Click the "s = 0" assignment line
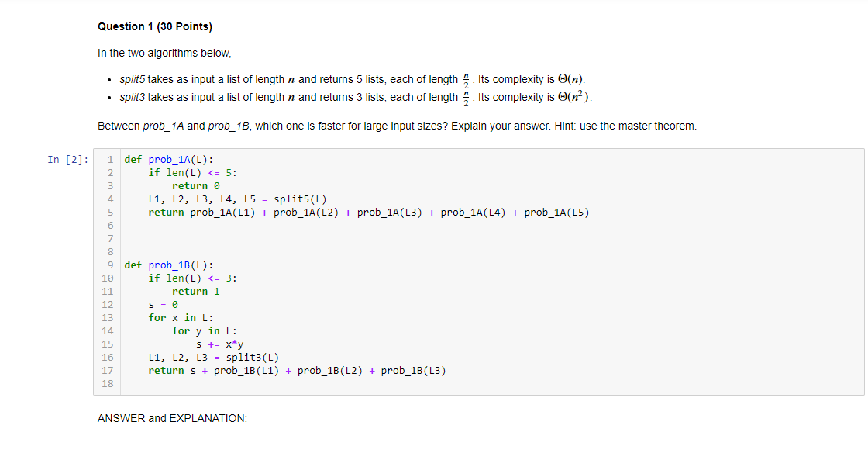The width and height of the screenshot is (868, 460). tap(163, 305)
